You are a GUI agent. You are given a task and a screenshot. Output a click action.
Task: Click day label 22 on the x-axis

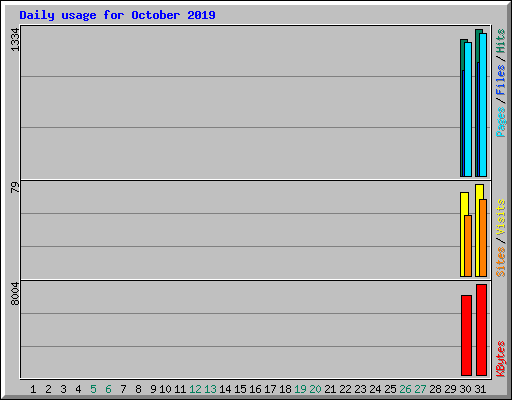345,389
